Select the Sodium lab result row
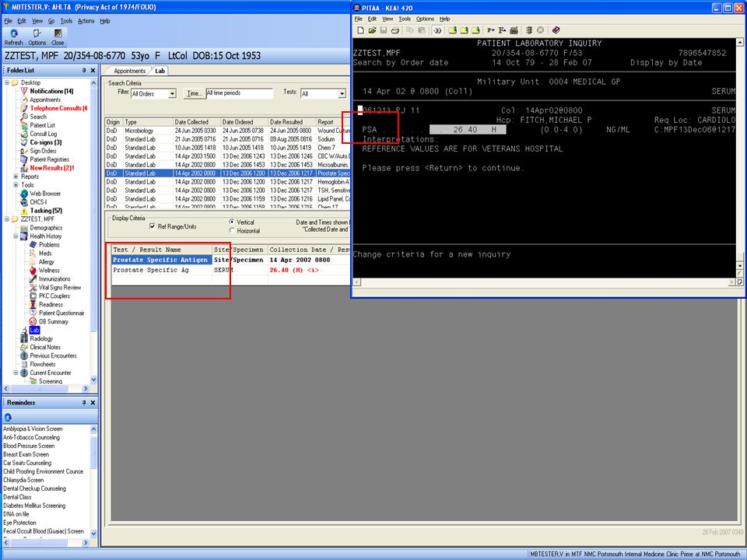This screenshot has height=560, width=747. pos(227,139)
